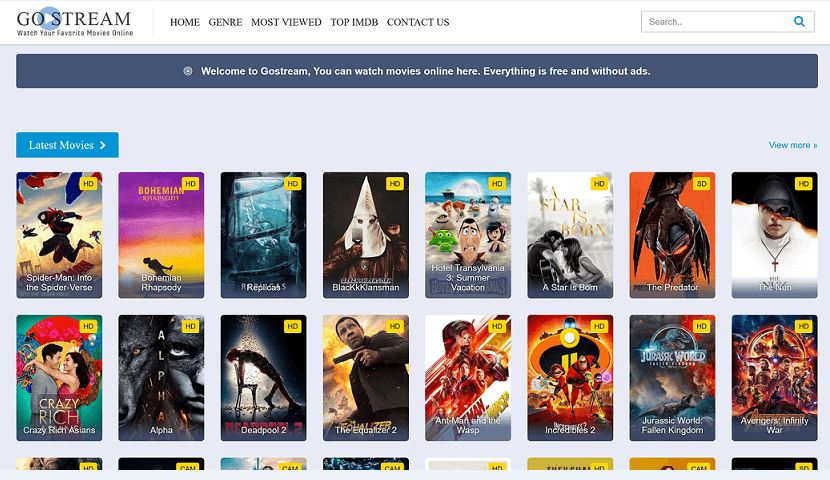This screenshot has height=480, width=830.
Task: Open The Nun movie poster
Action: pyautogui.click(x=774, y=235)
